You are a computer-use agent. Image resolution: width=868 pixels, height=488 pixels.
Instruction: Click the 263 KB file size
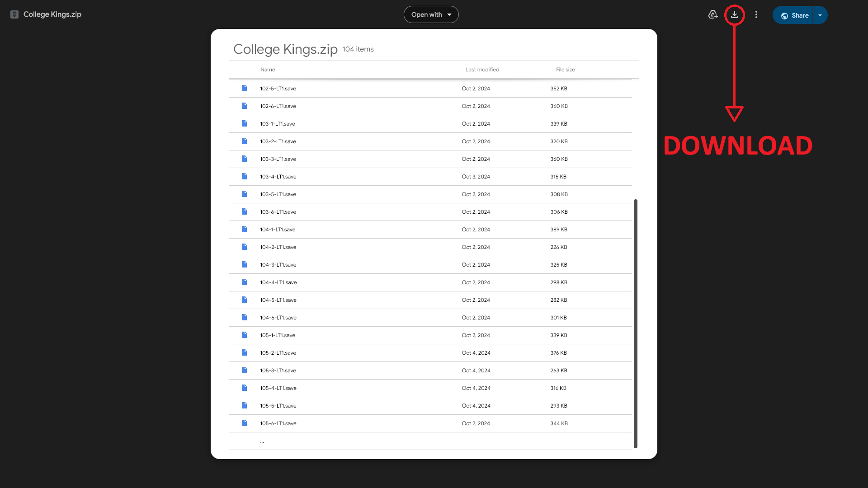(559, 371)
